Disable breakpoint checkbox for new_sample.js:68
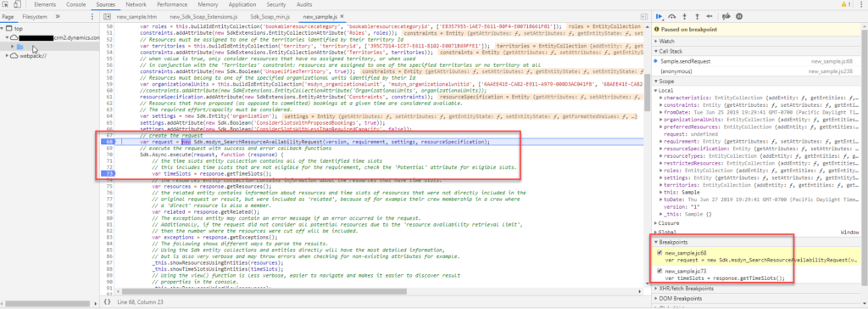The height and width of the screenshot is (309, 868). click(659, 253)
